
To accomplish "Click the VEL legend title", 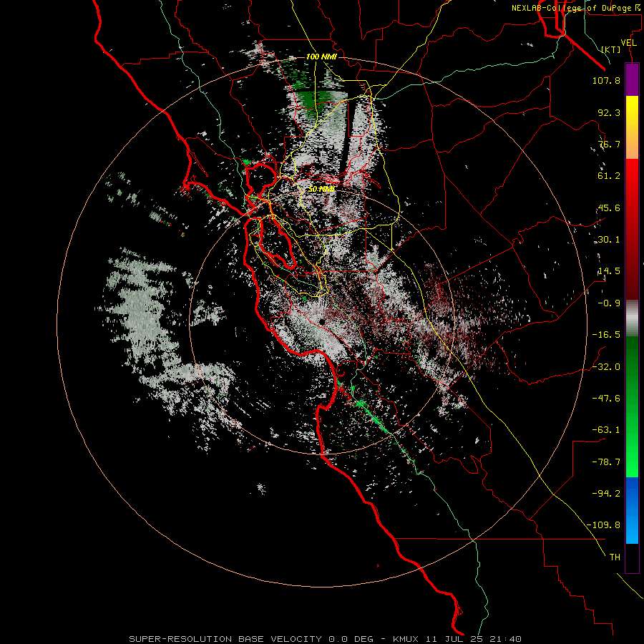I will point(629,42).
